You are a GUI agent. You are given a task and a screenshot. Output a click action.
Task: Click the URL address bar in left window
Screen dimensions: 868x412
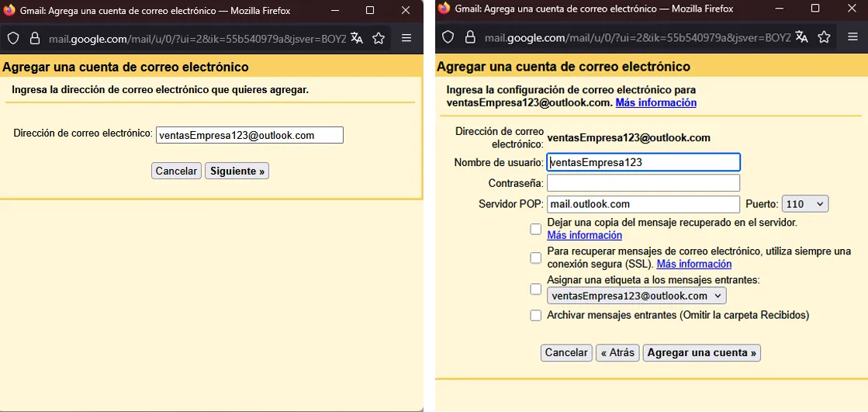click(x=197, y=38)
